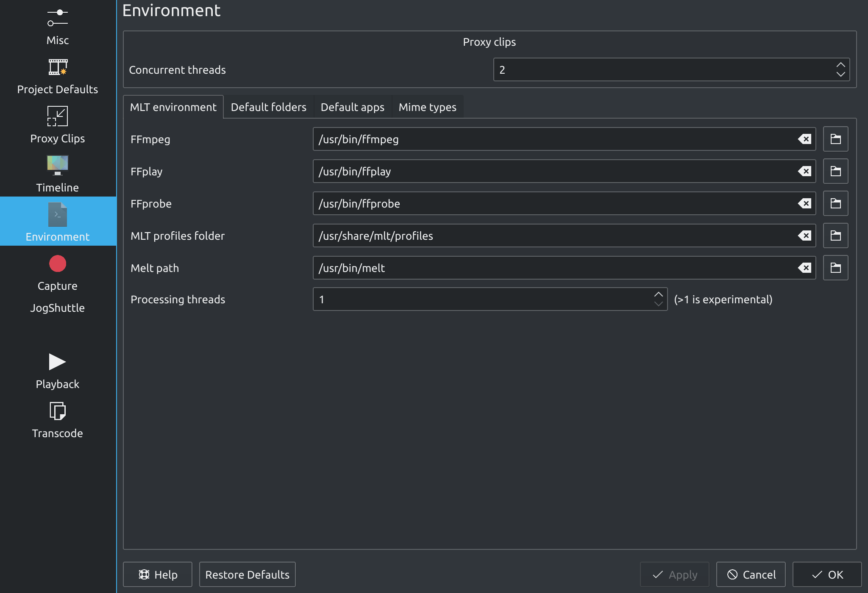Clear the MLT profiles folder field
Image resolution: width=868 pixels, height=593 pixels.
(x=804, y=236)
